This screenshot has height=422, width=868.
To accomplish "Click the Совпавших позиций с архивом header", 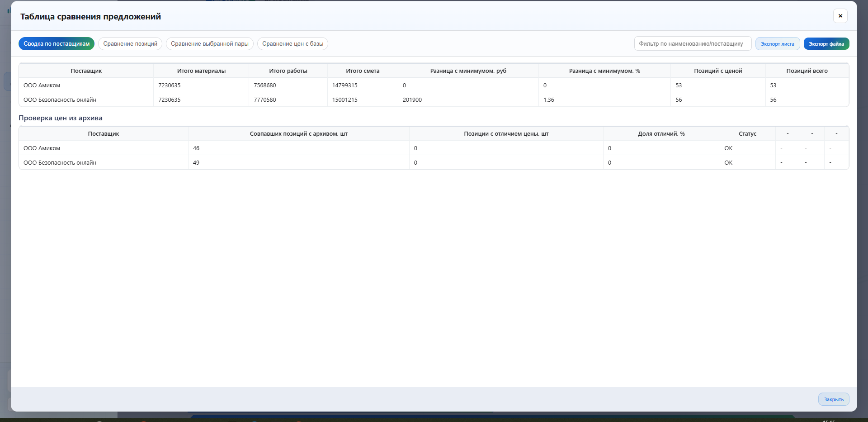I will (x=299, y=134).
